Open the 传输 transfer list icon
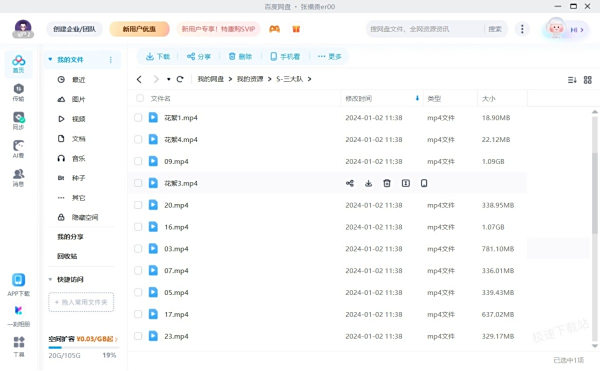This screenshot has height=371, width=600. [x=18, y=92]
